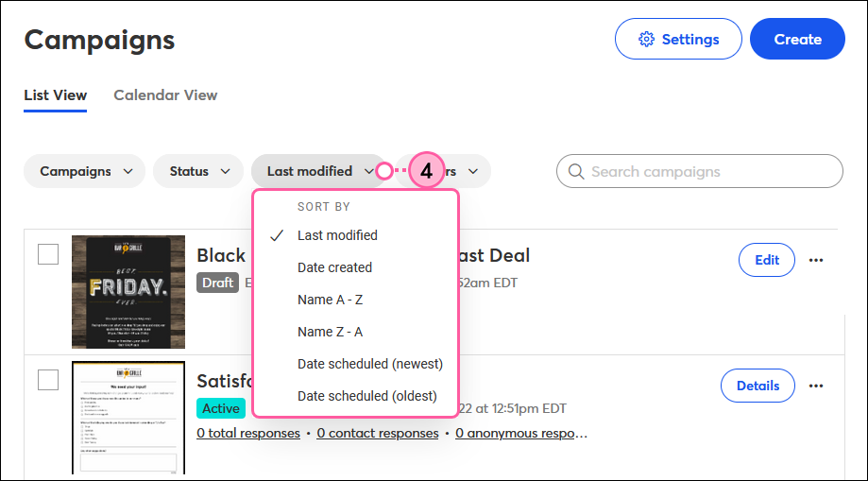
Task: Expand the Status filter dropdown
Action: tap(198, 171)
